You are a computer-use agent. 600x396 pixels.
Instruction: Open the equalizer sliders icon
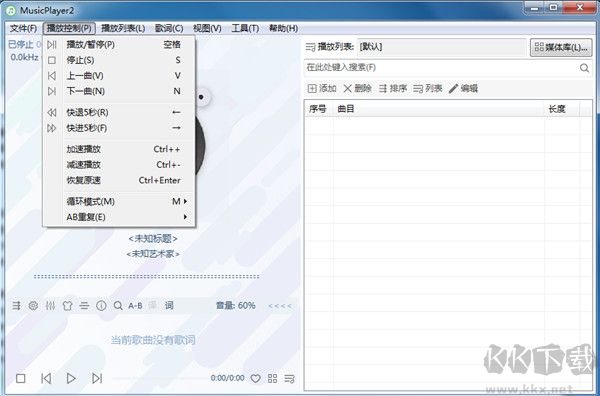tap(50, 305)
